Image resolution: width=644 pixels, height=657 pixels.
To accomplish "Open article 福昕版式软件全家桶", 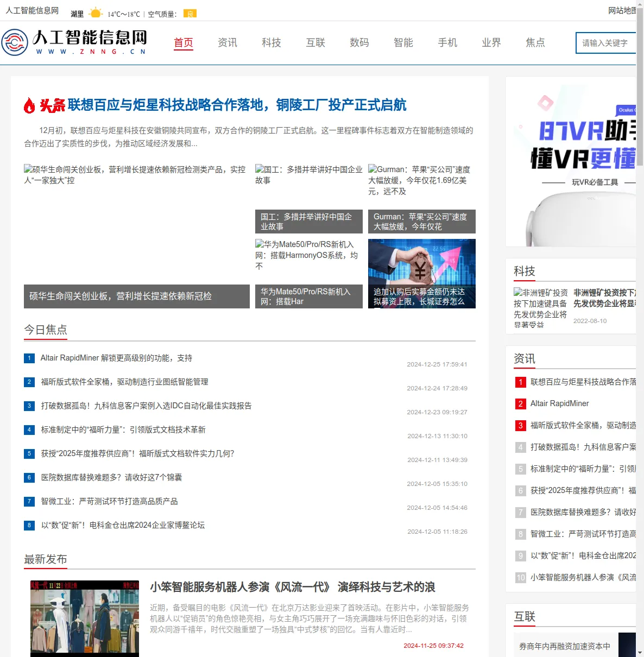I will [124, 382].
